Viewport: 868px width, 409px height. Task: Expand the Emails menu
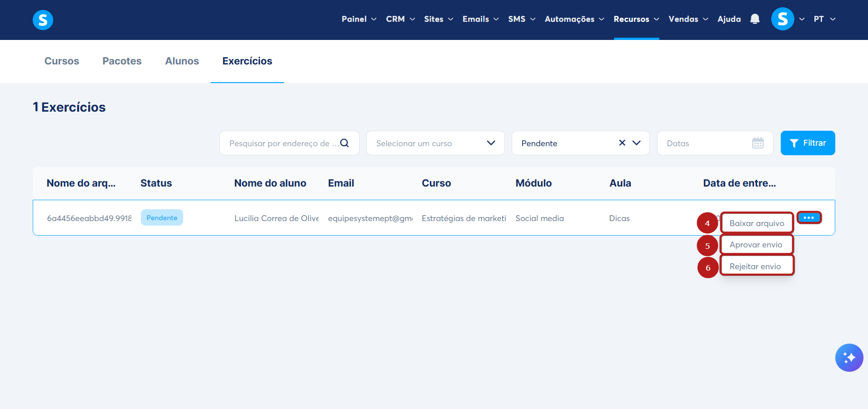click(x=481, y=19)
